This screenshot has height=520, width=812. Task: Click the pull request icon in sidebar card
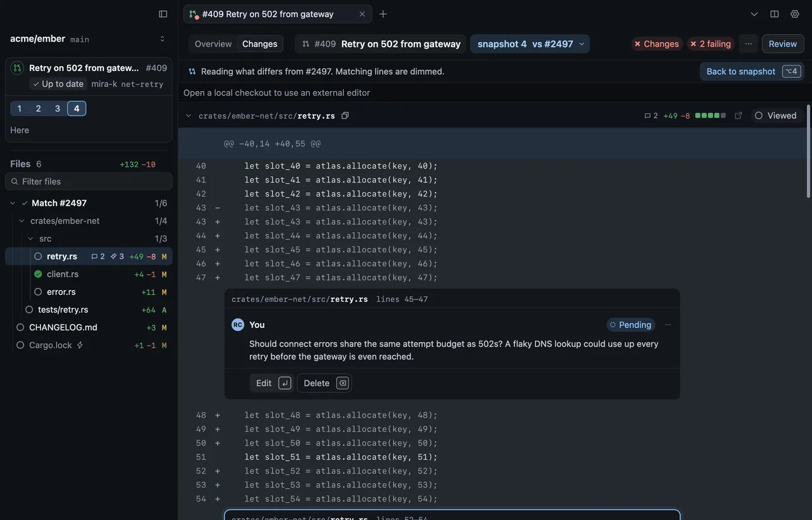point(18,68)
